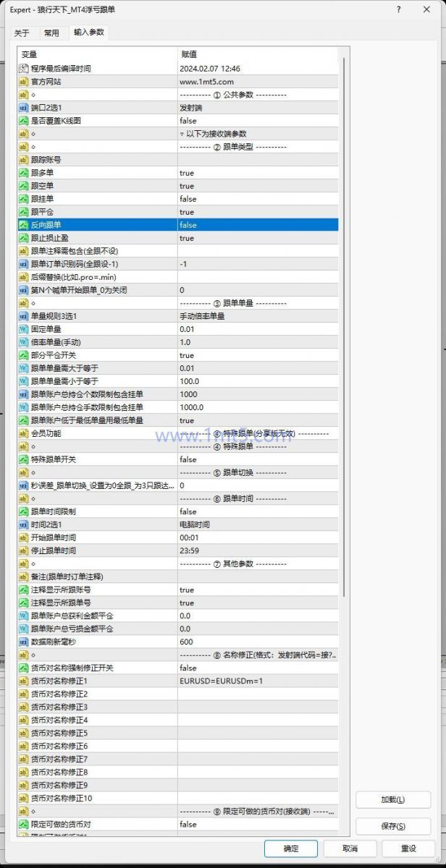Viewport: 446px width, 868px height.
Task: Select the 备注(跟单时订单注释) row
Action: [177, 576]
